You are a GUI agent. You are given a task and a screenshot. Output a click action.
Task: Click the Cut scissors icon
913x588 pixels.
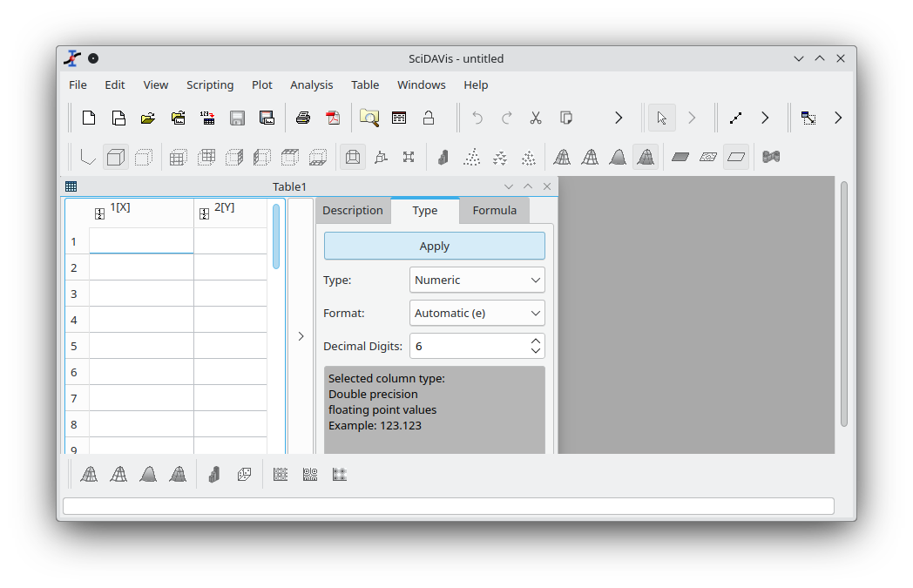point(536,118)
